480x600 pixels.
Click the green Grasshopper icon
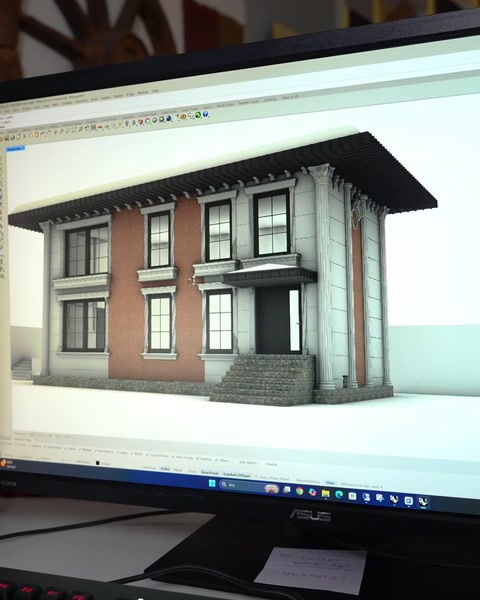point(198,115)
